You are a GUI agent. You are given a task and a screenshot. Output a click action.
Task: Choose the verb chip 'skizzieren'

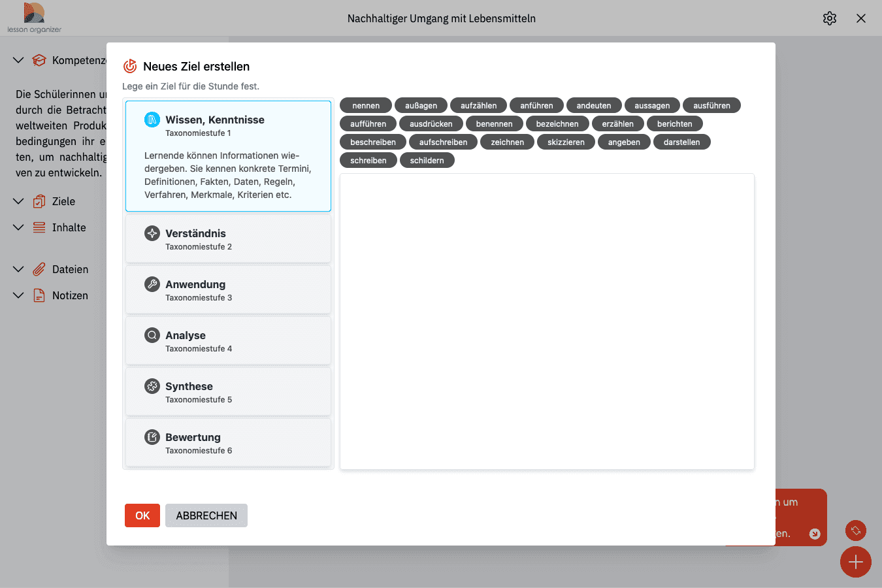point(566,142)
